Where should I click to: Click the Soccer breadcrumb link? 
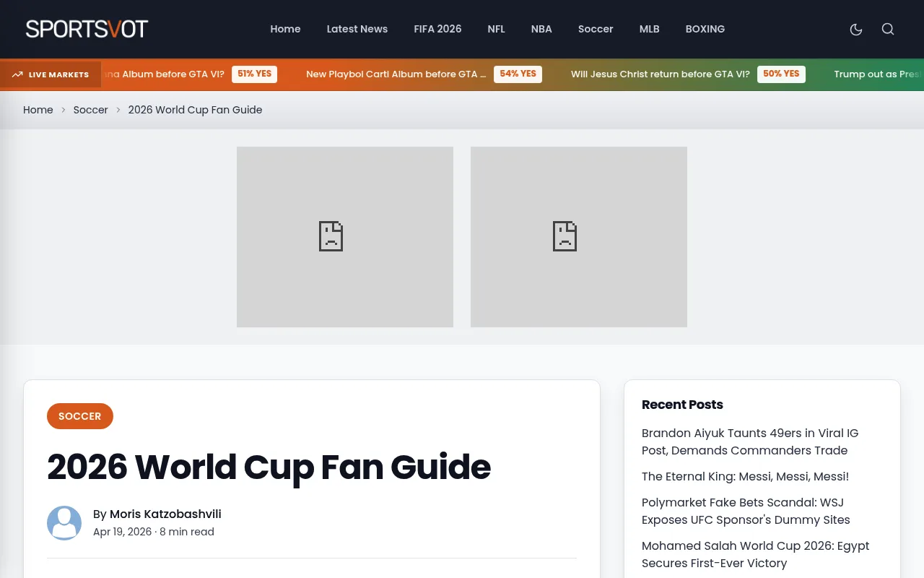tap(90, 110)
